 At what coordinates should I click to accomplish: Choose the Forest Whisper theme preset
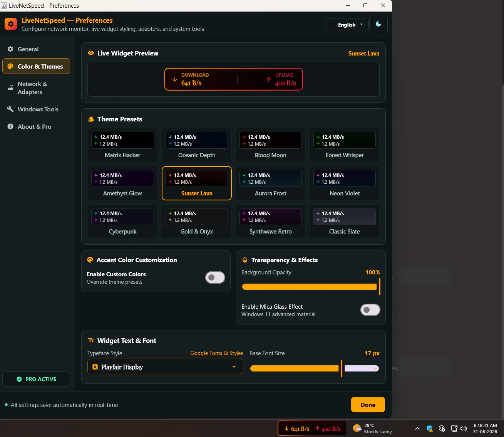click(345, 145)
